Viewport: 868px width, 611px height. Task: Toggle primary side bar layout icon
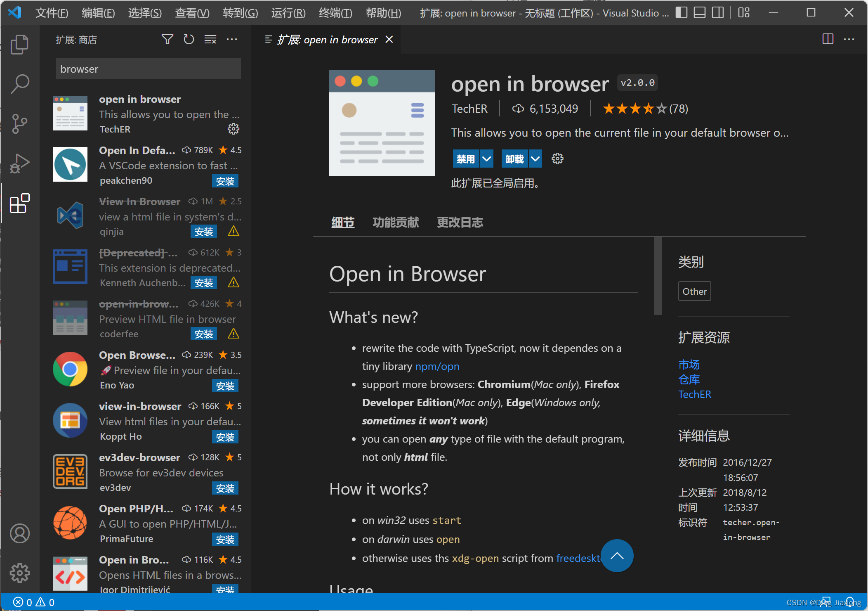point(682,13)
